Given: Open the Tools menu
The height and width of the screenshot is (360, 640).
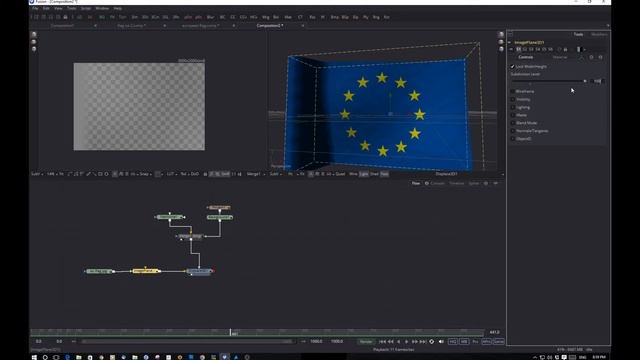Looking at the screenshot, I should point(71,8).
